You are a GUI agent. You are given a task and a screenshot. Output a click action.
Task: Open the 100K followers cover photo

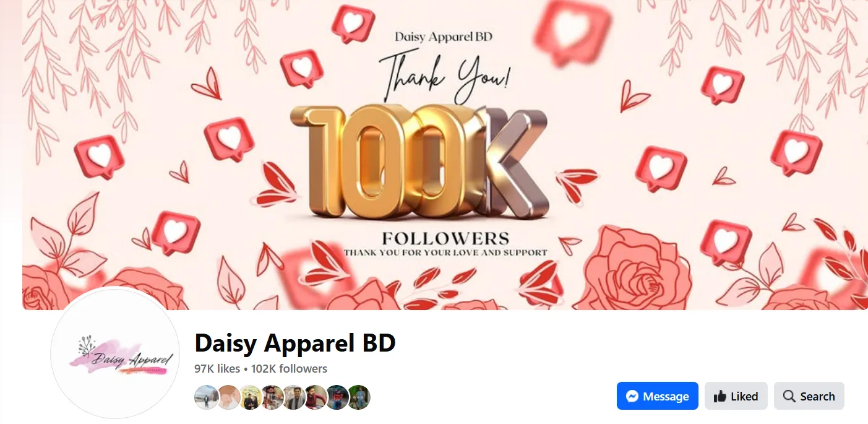(x=445, y=155)
